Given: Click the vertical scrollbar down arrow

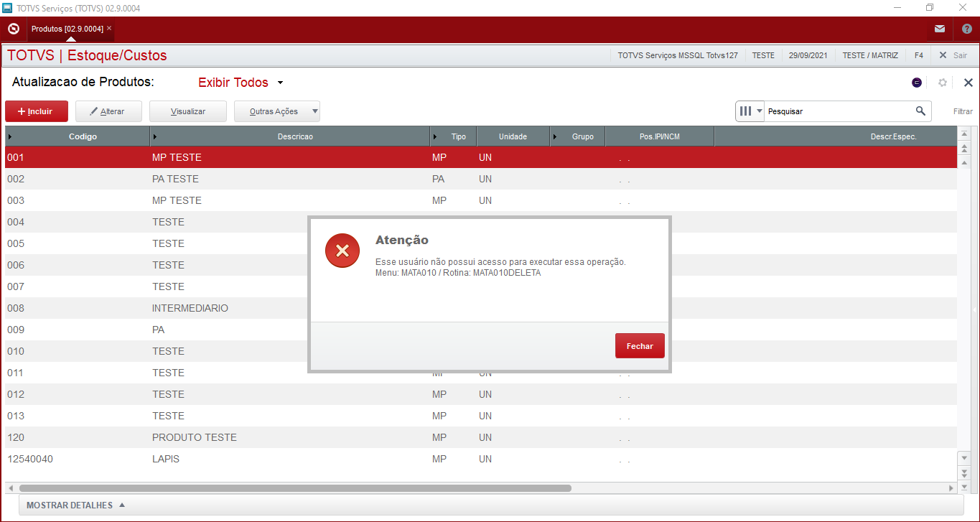Looking at the screenshot, I should pos(965,457).
